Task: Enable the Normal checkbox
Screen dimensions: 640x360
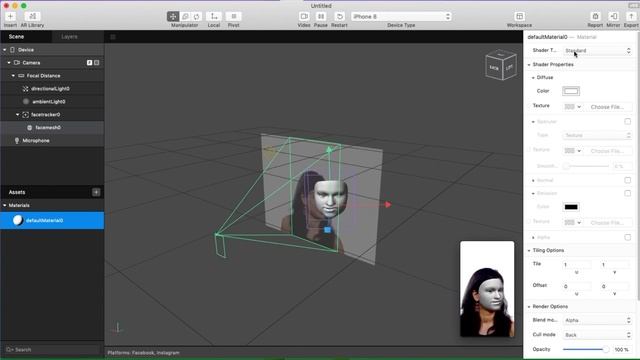Action: 627,180
